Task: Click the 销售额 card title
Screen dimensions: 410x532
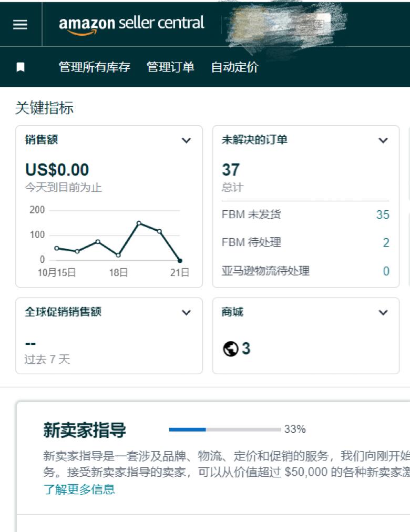Action: tap(42, 140)
